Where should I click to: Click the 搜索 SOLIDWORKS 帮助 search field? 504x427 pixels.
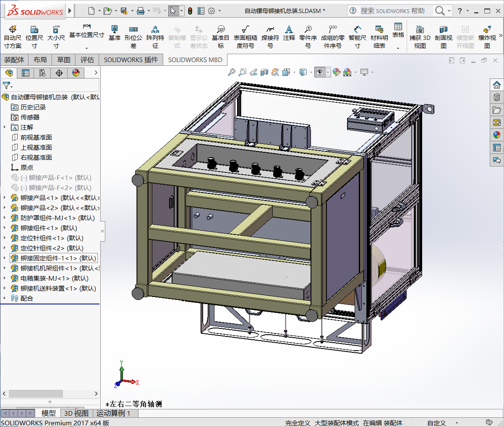(x=392, y=11)
